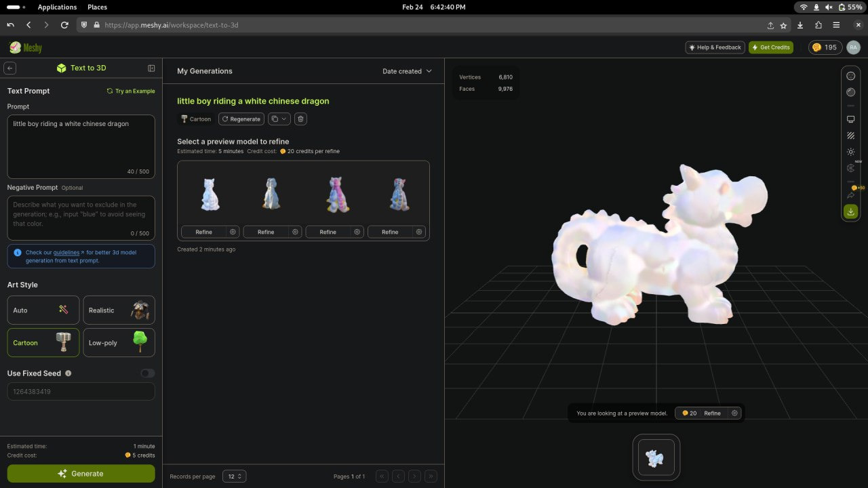Open the RA user avatar menu
Image resolution: width=868 pixels, height=488 pixels.
click(853, 47)
